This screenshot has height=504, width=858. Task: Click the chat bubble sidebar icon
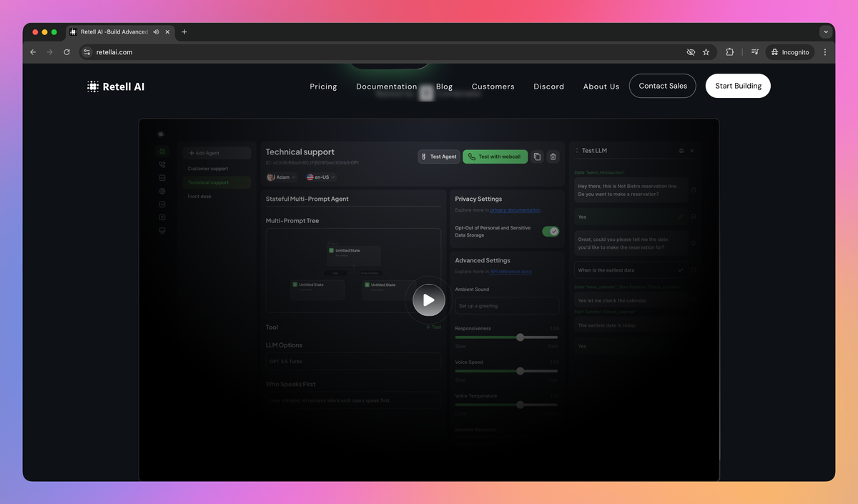(x=162, y=217)
